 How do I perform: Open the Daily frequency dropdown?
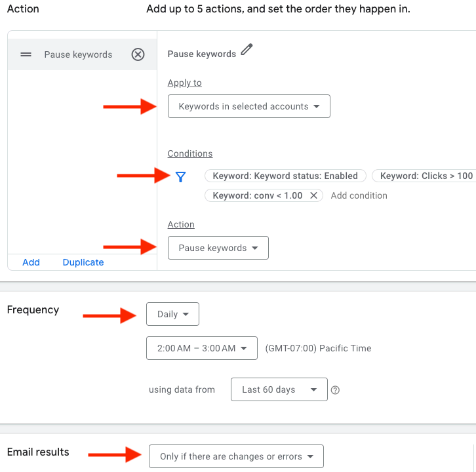click(172, 314)
